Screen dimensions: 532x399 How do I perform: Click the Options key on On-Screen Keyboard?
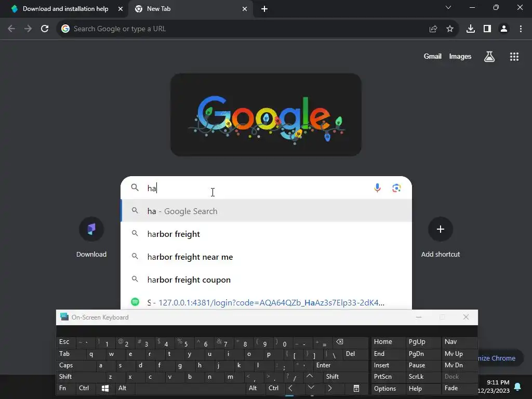coord(388,388)
